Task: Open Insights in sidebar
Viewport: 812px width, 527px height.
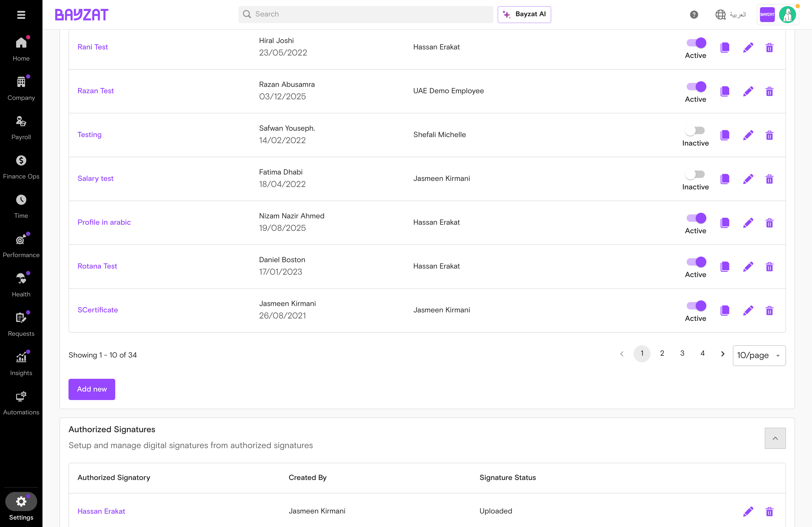Action: tap(21, 363)
